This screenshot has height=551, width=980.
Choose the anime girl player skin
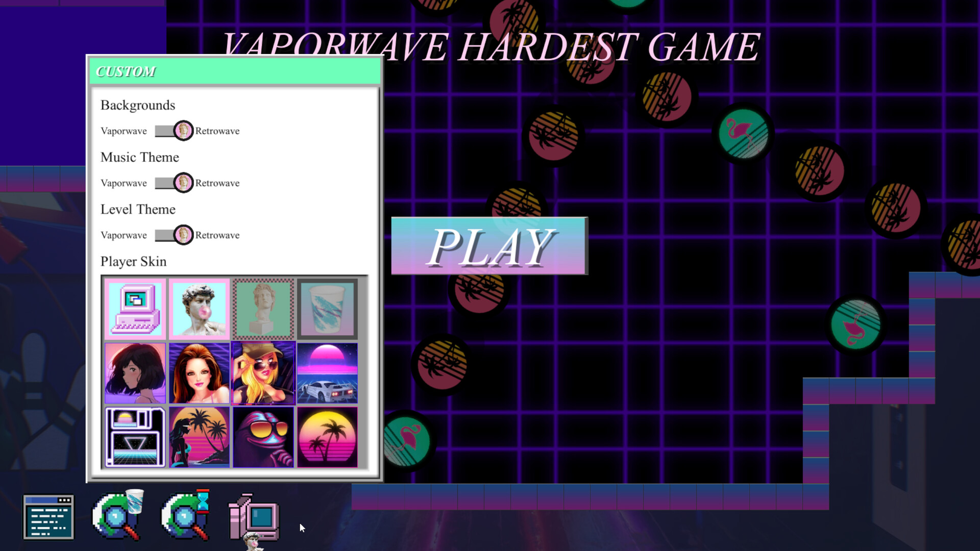[x=135, y=372]
